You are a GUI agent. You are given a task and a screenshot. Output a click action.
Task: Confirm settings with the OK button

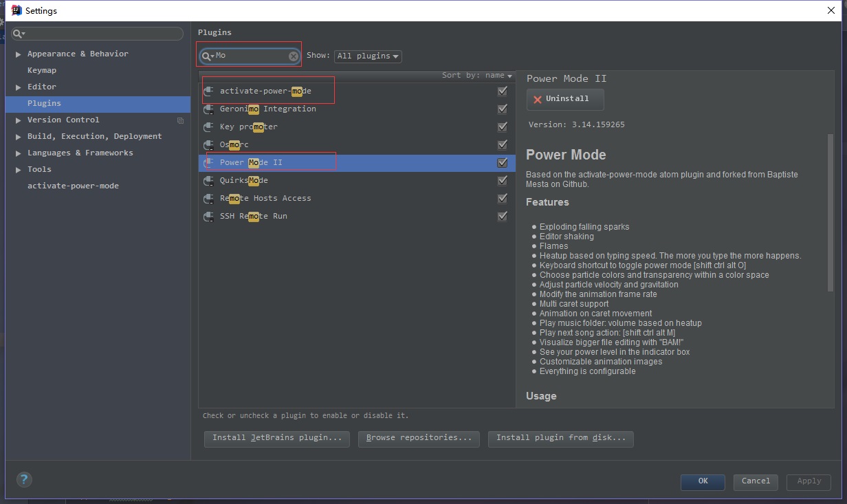coord(703,481)
